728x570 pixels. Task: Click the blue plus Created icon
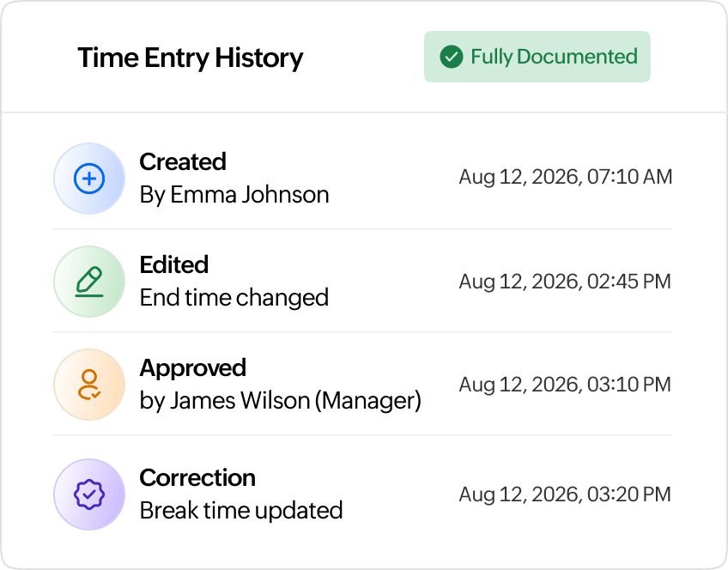tap(89, 179)
